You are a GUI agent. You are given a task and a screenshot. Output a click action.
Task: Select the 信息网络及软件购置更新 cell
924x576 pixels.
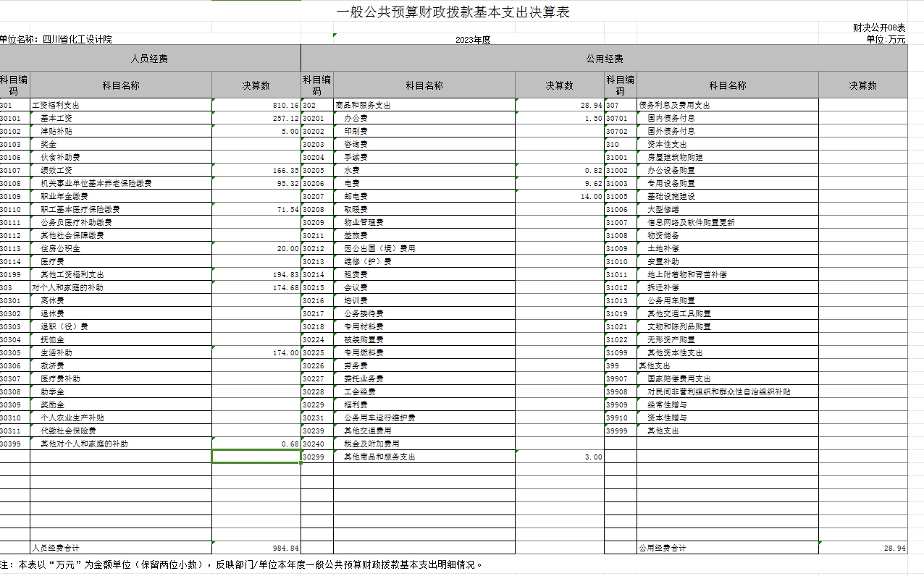[x=728, y=222]
